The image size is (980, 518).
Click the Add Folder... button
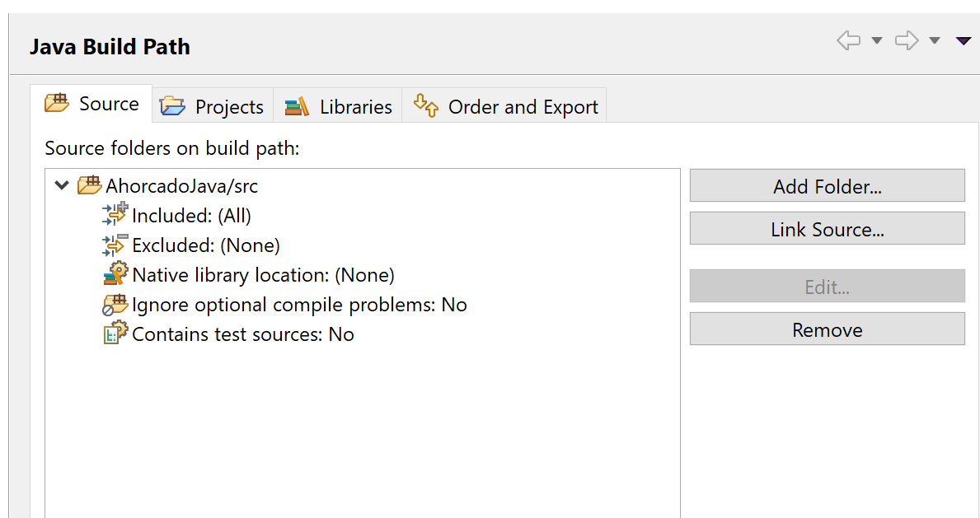[827, 185]
